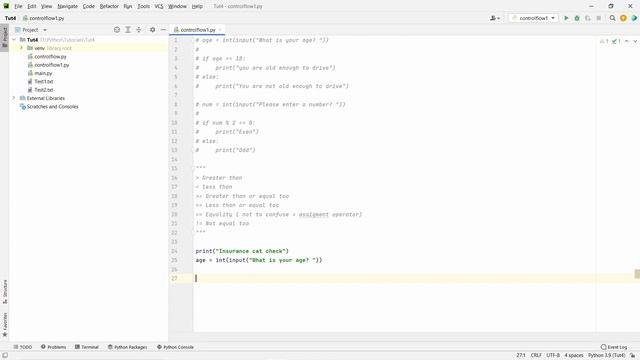Open the Code menu

coord(89,6)
